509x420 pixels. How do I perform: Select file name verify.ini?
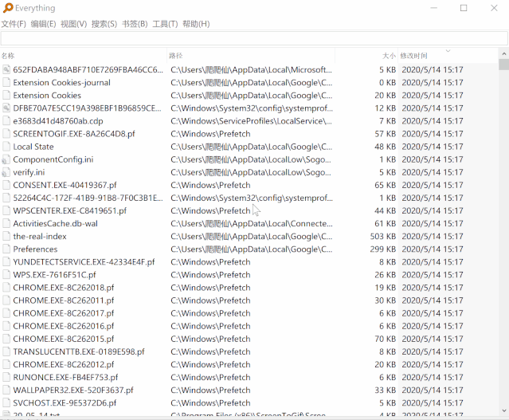pos(29,172)
